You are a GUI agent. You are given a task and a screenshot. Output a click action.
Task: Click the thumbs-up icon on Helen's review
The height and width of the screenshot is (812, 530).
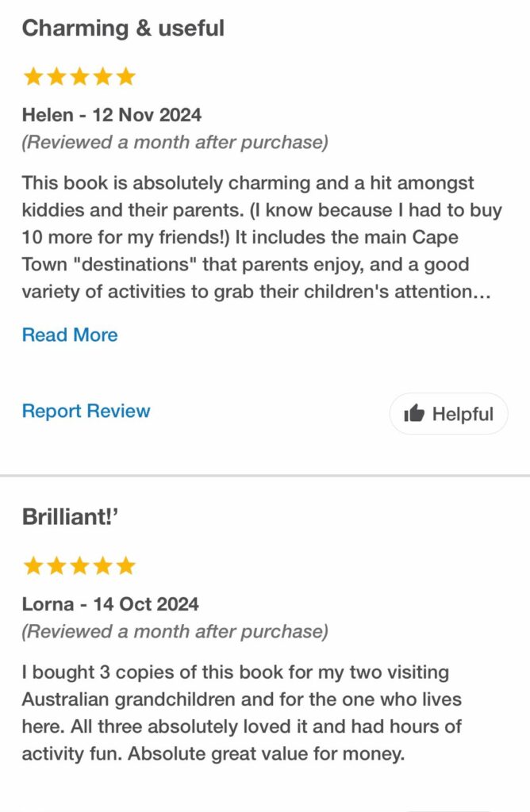coord(414,413)
